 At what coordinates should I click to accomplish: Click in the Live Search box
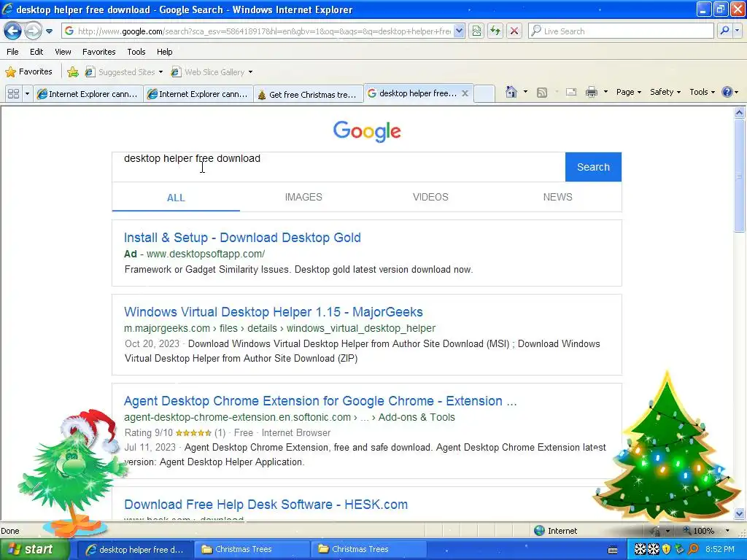[x=621, y=31]
